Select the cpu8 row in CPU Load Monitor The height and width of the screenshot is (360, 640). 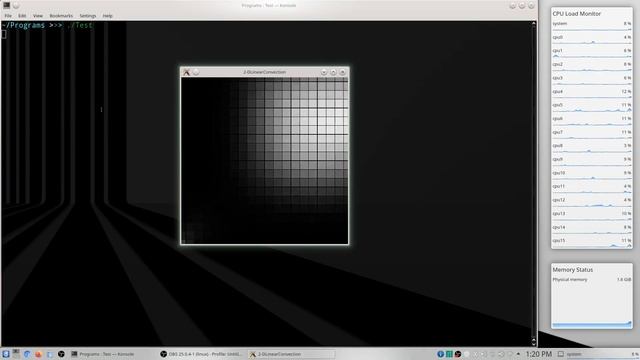592,148
